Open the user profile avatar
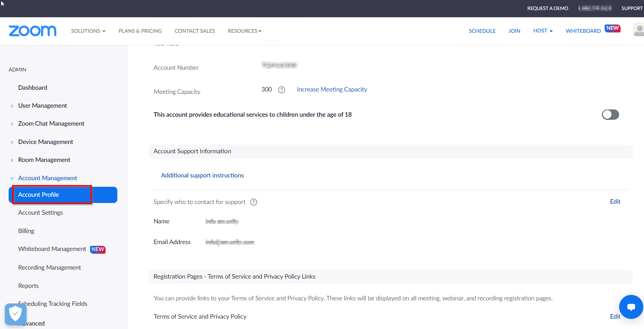644x329 pixels. tap(638, 30)
